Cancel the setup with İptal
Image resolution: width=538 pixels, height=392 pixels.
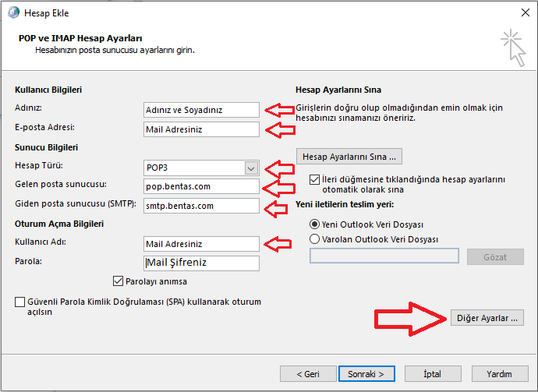[x=433, y=374]
